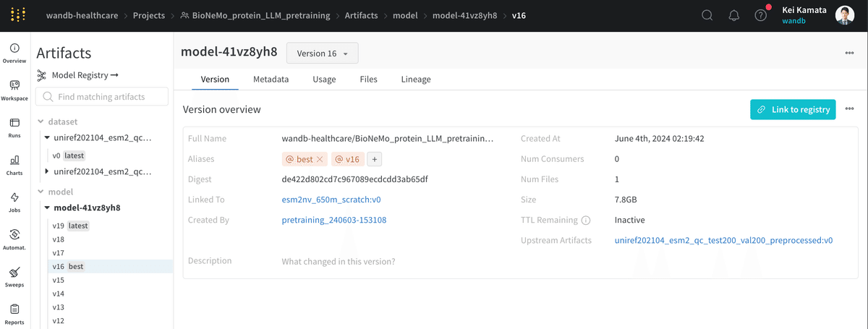Open Sweeps in sidebar
868x329 pixels.
tap(14, 278)
